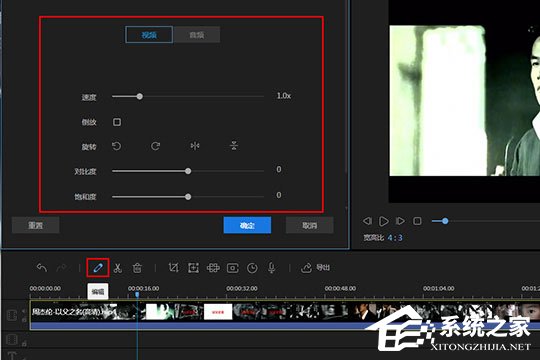Click the 00:00:48.00 ruler mark
The width and height of the screenshot is (540, 360).
(340, 288)
